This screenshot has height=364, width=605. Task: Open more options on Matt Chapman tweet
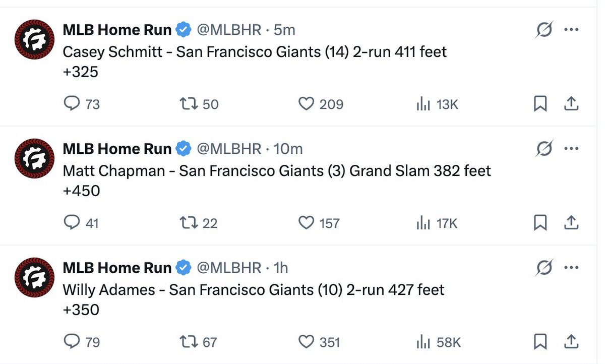(x=571, y=149)
